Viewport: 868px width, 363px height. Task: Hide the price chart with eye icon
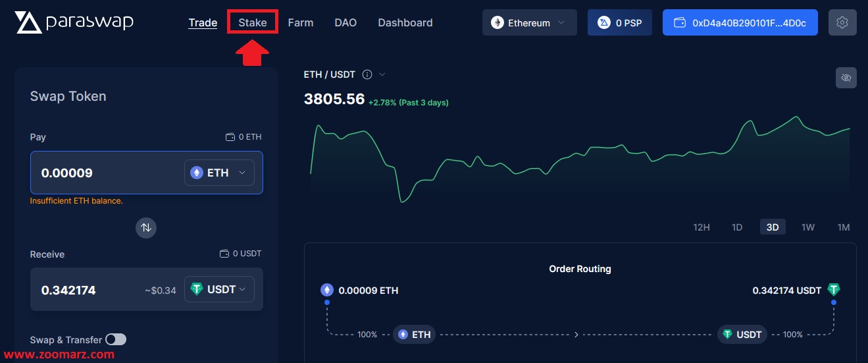click(846, 78)
